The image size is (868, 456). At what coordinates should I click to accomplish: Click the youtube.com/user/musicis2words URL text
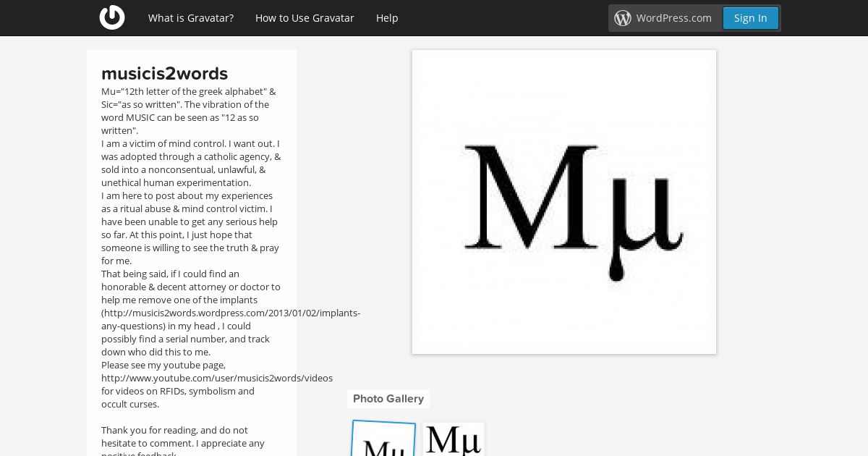[x=217, y=378]
